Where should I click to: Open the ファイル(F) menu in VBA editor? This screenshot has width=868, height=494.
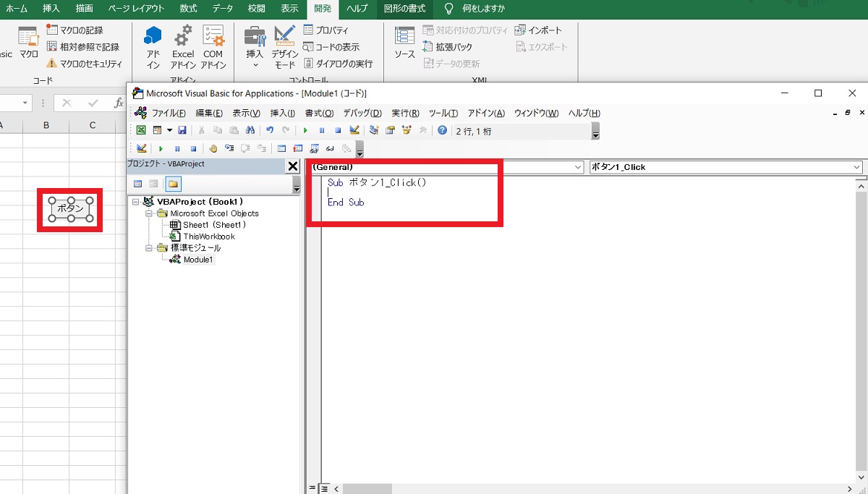pyautogui.click(x=169, y=113)
